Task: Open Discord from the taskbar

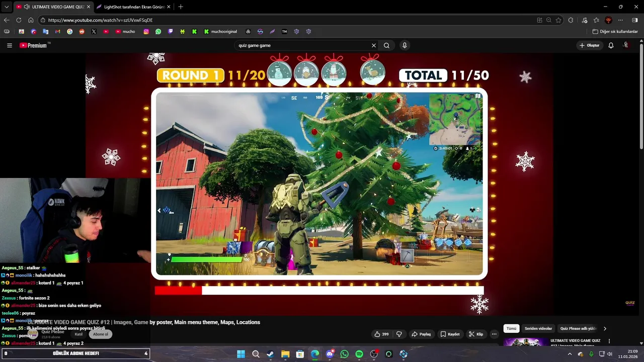Action: click(x=330, y=354)
